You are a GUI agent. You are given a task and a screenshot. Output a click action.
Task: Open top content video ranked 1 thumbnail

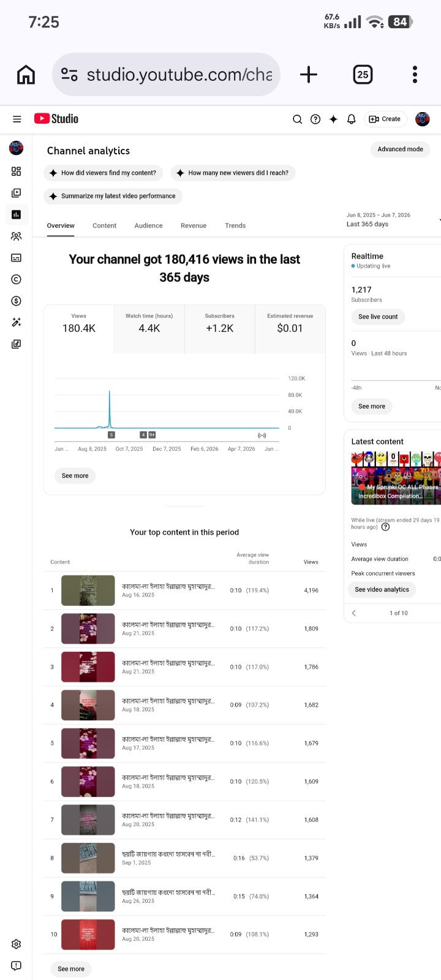[88, 590]
